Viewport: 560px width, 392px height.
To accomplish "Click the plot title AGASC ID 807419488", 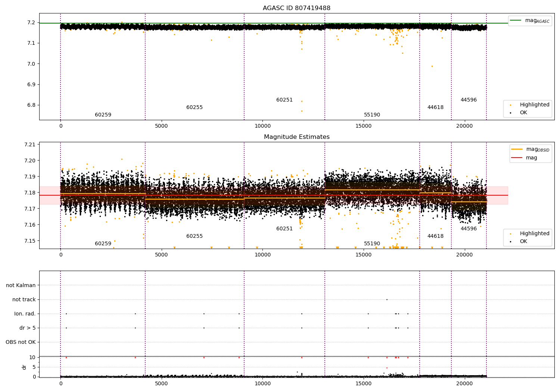I will tap(296, 8).
